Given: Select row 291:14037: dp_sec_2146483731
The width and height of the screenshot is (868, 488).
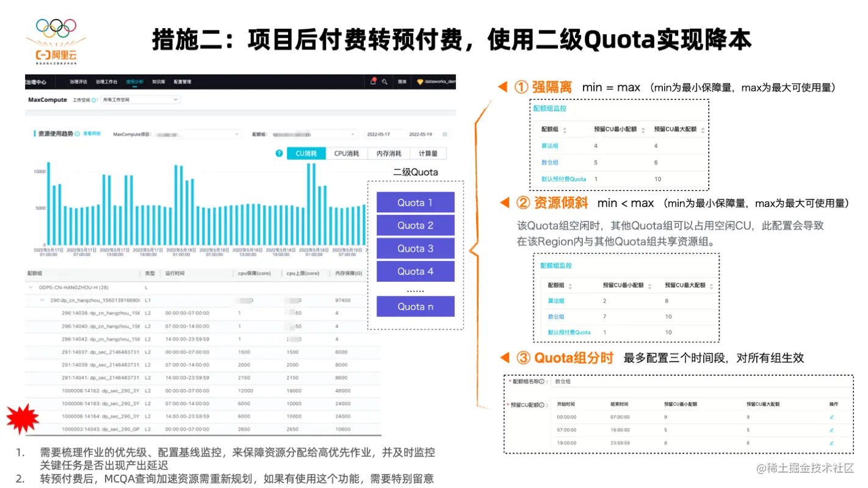Looking at the screenshot, I should 203,352.
